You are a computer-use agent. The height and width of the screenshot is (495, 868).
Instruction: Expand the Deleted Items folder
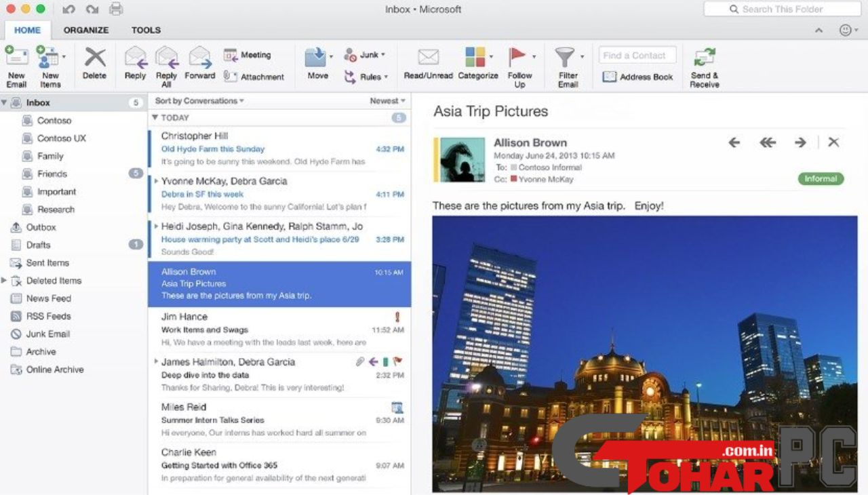(4, 280)
